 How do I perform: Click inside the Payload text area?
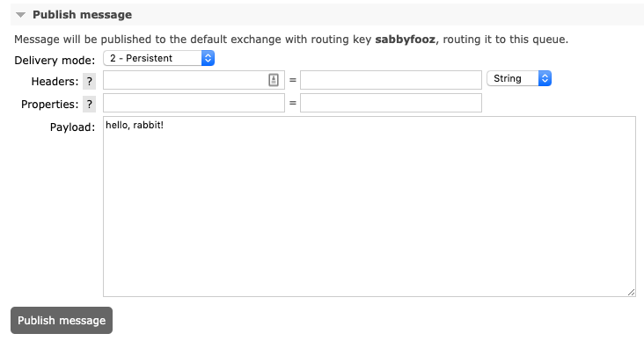370,207
